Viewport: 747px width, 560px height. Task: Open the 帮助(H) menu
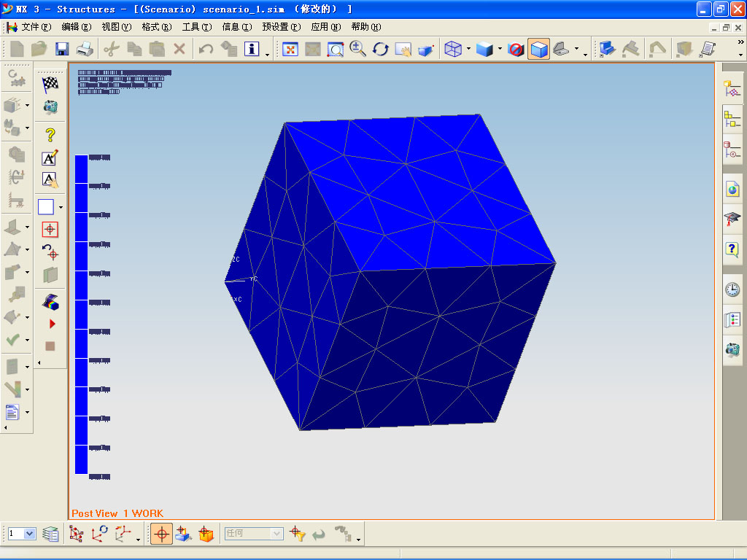pyautogui.click(x=366, y=27)
